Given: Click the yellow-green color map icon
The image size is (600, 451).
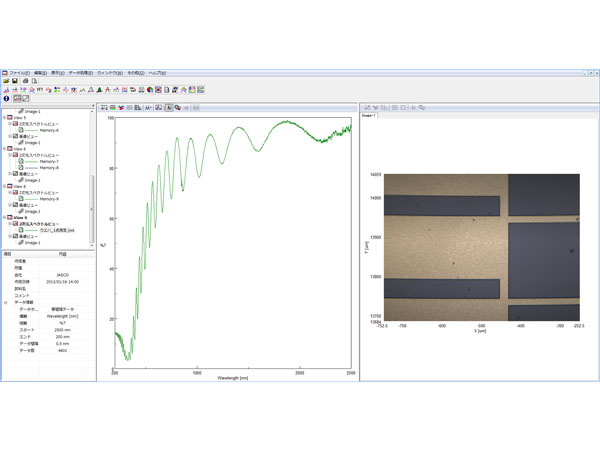Looking at the screenshot, I should (192, 90).
